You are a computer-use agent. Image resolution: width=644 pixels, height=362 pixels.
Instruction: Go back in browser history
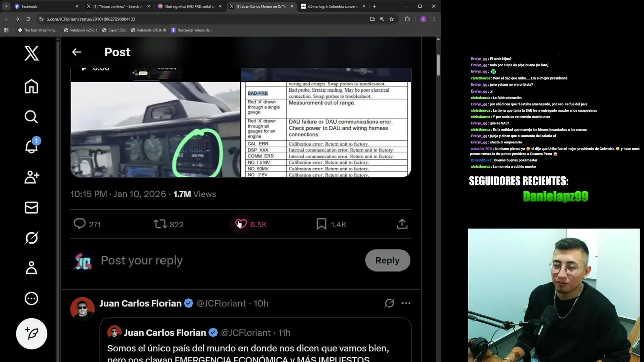tap(7, 19)
